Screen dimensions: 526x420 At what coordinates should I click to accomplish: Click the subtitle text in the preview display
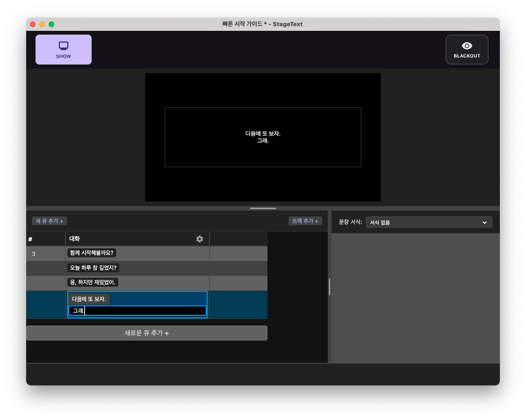[263, 137]
